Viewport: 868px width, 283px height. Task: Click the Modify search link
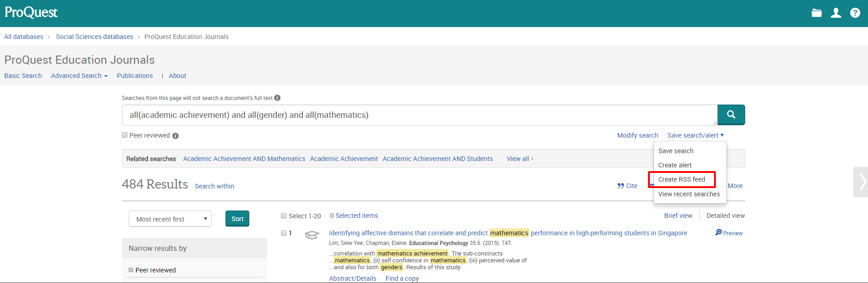pos(637,135)
